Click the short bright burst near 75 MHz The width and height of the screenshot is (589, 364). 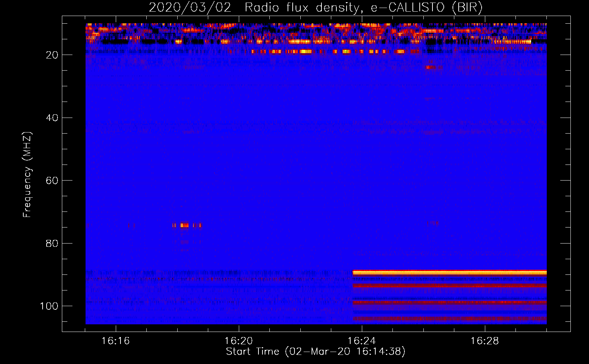point(186,225)
